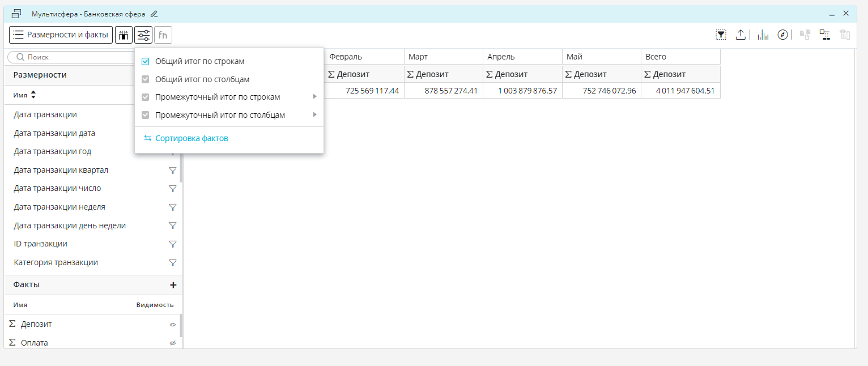The image size is (868, 366).
Task: Add a new fact with plus button
Action: pyautogui.click(x=173, y=285)
